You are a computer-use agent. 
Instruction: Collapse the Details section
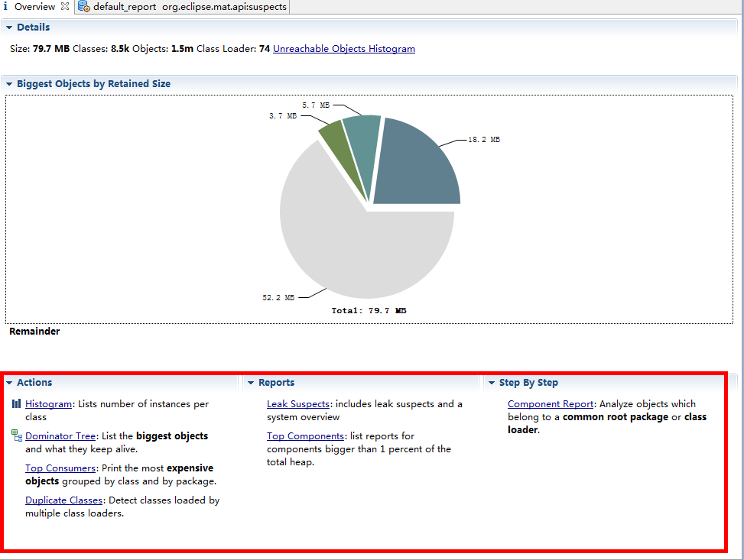pyautogui.click(x=8, y=27)
